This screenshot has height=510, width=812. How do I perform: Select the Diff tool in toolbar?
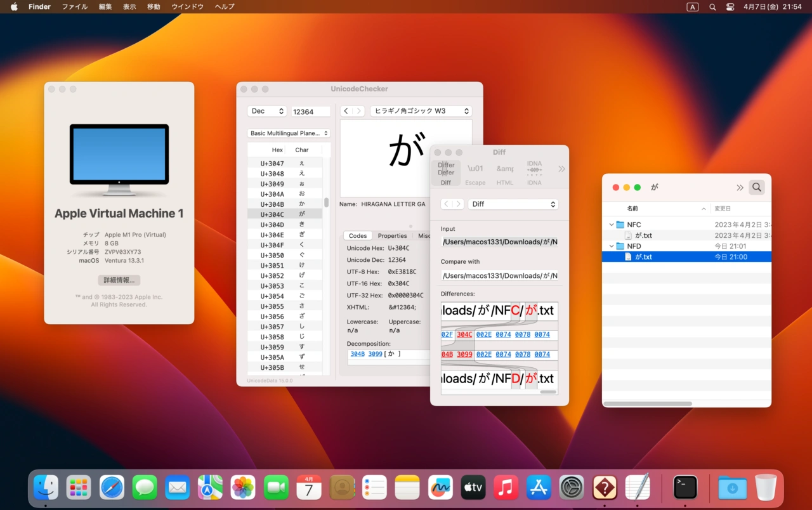coord(446,173)
